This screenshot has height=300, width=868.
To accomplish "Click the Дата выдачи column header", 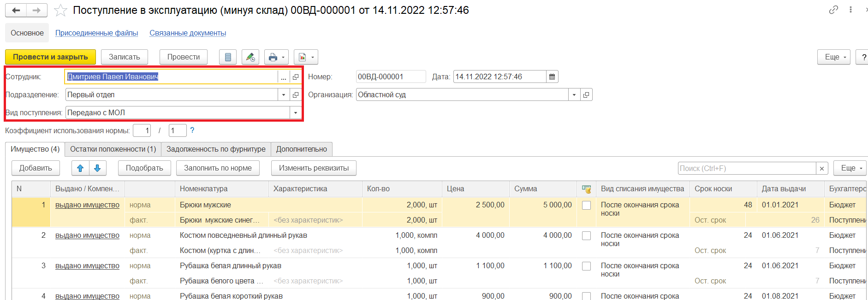I will click(x=791, y=189).
